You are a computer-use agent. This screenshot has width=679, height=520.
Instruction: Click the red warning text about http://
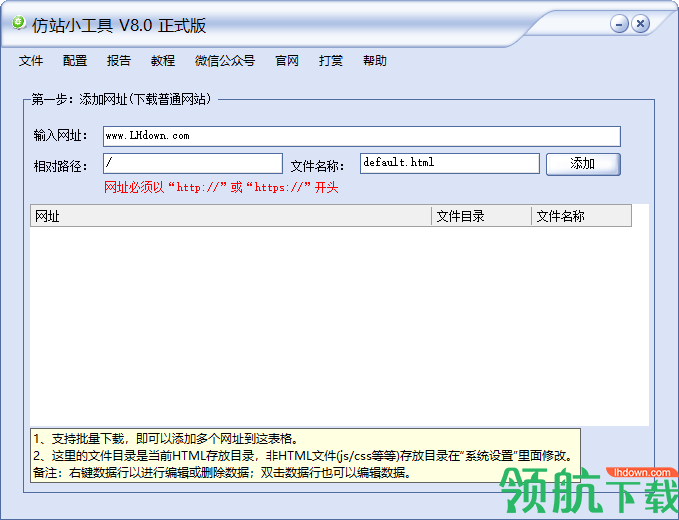[x=221, y=187]
